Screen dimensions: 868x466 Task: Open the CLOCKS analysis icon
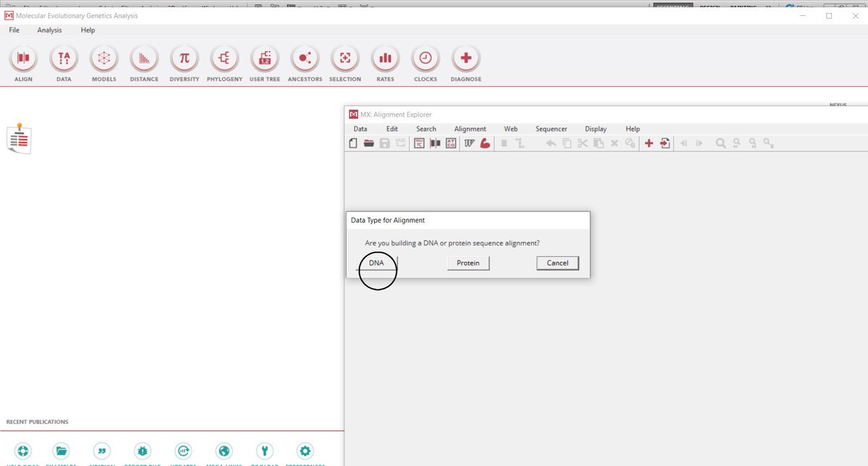pyautogui.click(x=425, y=59)
